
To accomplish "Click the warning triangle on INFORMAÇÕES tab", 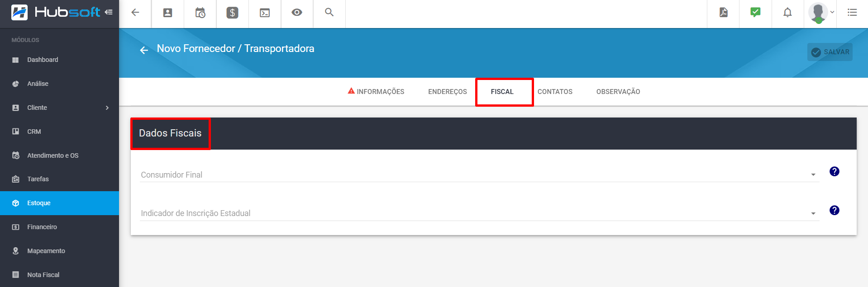I will tap(351, 91).
